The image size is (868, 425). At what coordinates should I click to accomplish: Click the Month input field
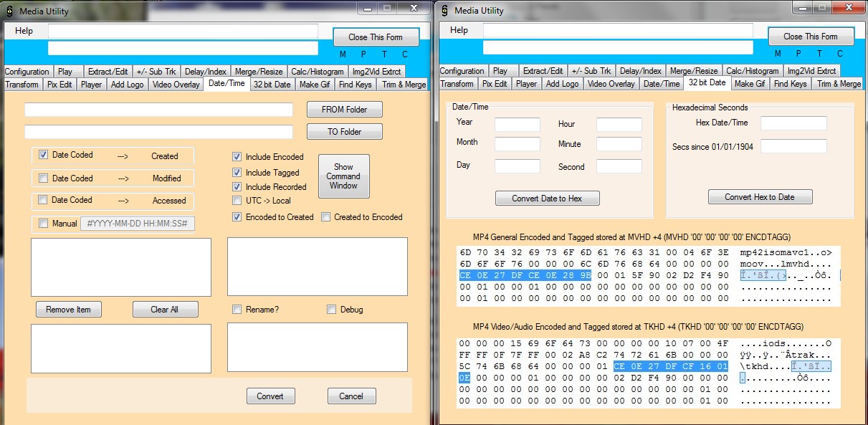click(x=518, y=144)
